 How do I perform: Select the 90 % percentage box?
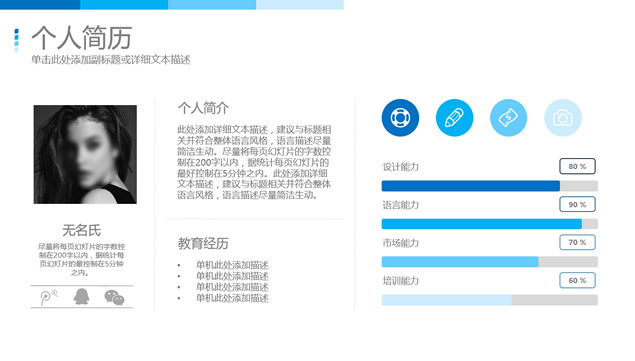coord(577,204)
